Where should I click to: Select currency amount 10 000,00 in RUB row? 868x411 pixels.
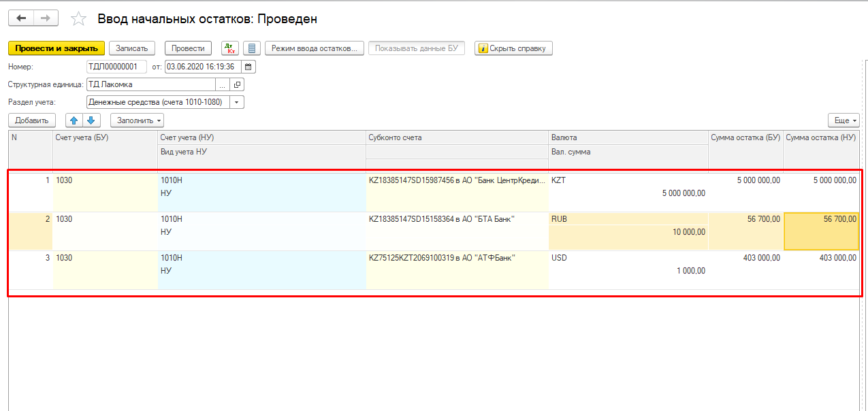(x=628, y=232)
